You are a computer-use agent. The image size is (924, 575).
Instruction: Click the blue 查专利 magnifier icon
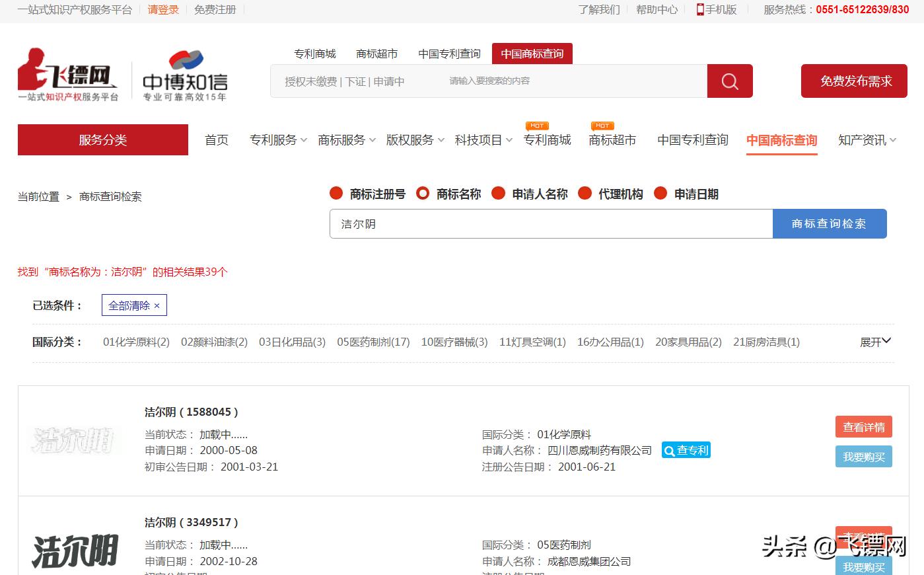[668, 450]
